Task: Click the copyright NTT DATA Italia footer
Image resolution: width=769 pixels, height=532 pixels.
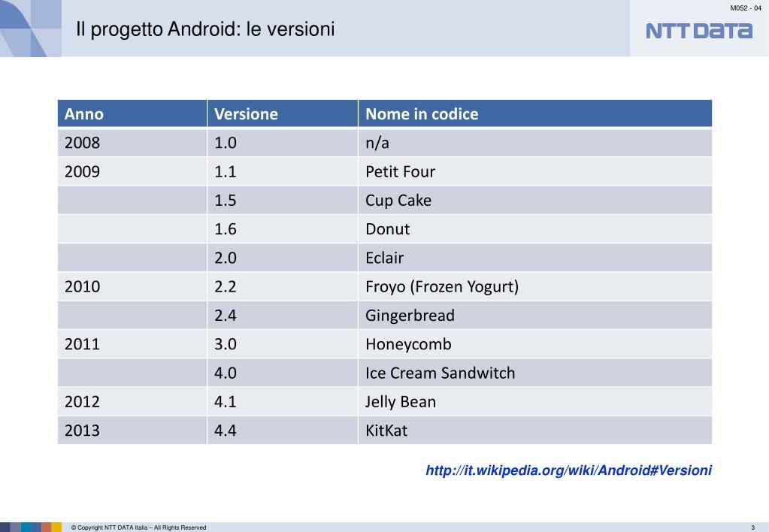Action: click(138, 527)
